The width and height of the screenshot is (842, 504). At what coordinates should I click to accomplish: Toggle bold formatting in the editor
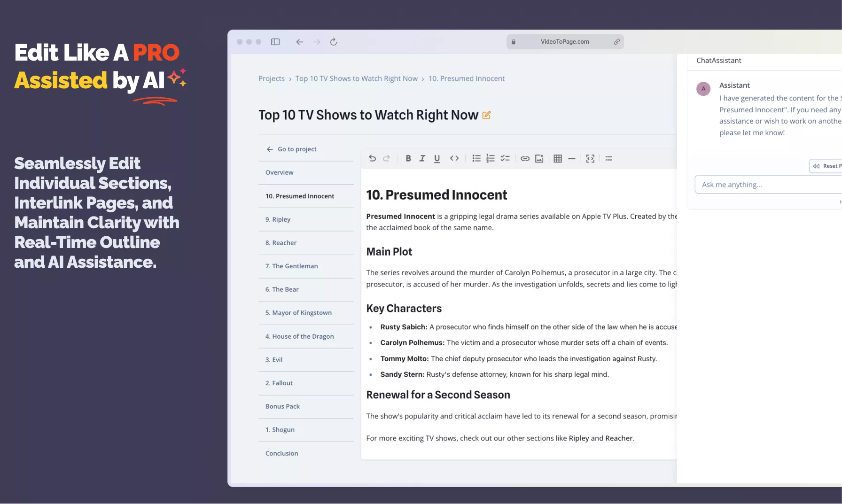point(408,158)
